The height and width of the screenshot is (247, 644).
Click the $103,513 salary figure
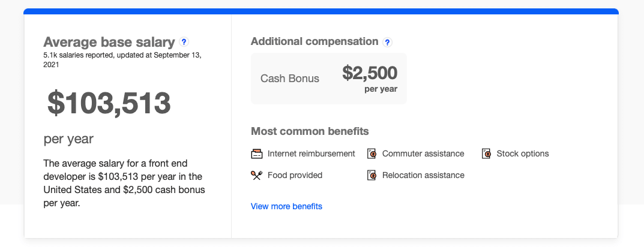point(109,103)
